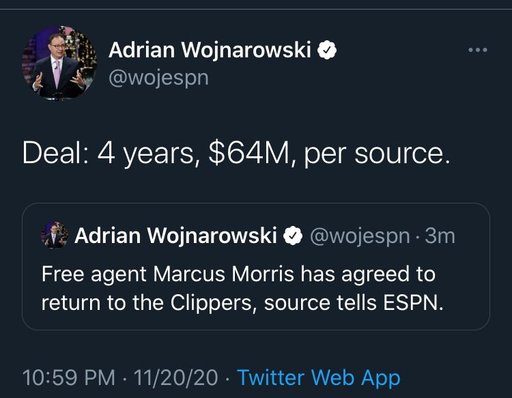Click the @wojespn handle in quoted tweet
The image size is (512, 398).
point(360,236)
